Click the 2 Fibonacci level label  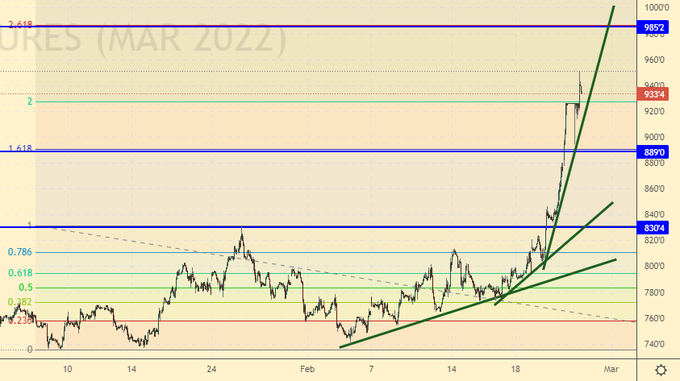(x=30, y=101)
